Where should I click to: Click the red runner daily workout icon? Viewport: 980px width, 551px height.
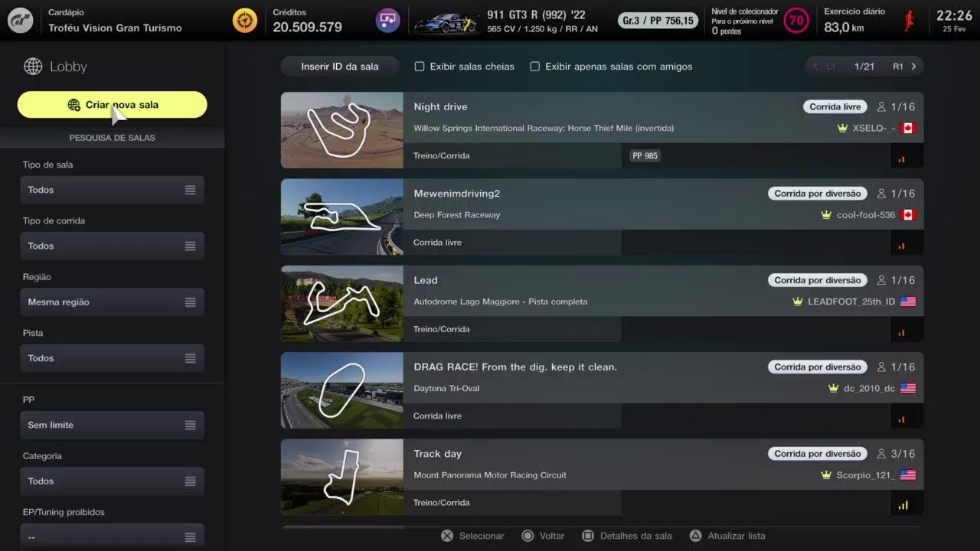pos(910,21)
